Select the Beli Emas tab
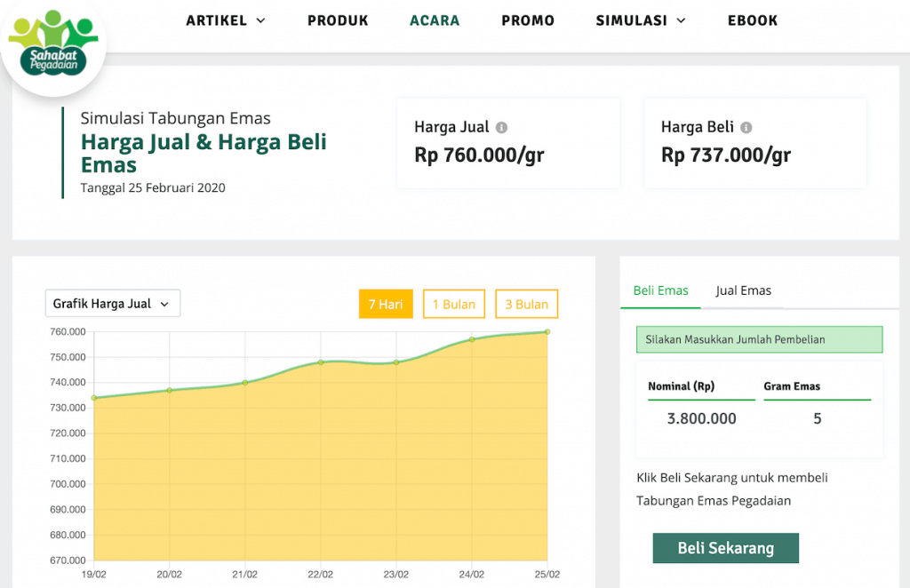The image size is (910, 588). [x=660, y=290]
